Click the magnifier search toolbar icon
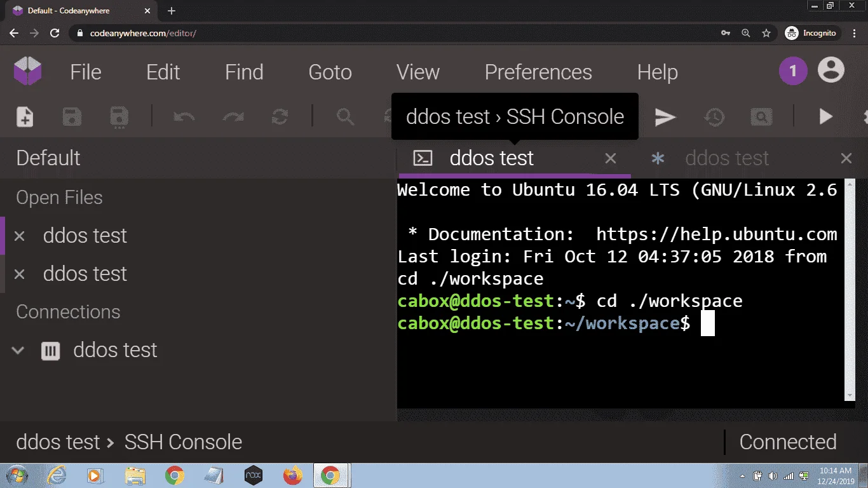 pyautogui.click(x=345, y=117)
